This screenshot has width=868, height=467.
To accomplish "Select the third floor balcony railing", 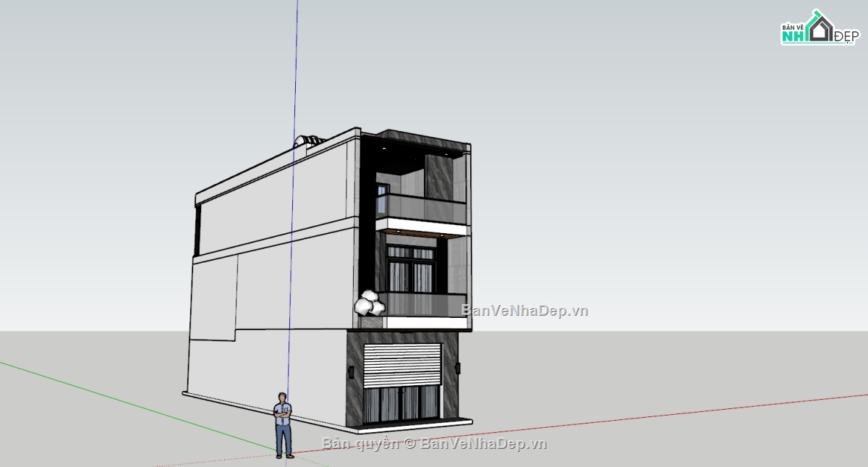I will [x=422, y=209].
